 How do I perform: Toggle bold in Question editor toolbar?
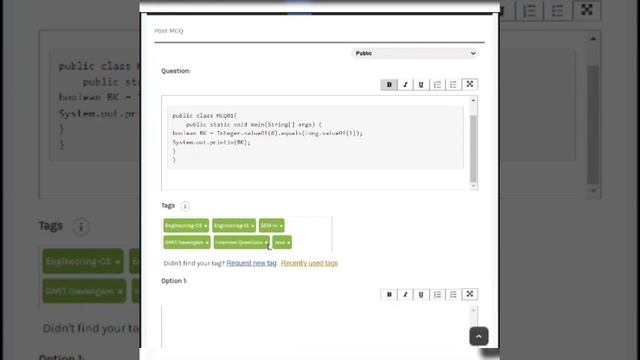(x=389, y=84)
